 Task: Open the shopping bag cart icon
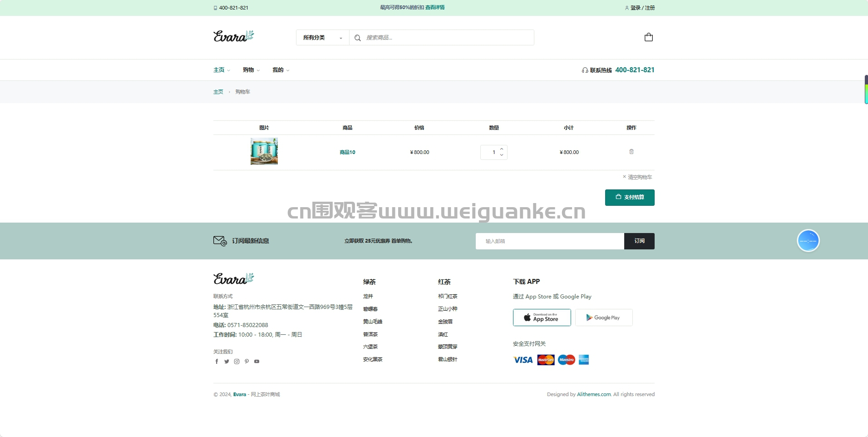pos(648,37)
